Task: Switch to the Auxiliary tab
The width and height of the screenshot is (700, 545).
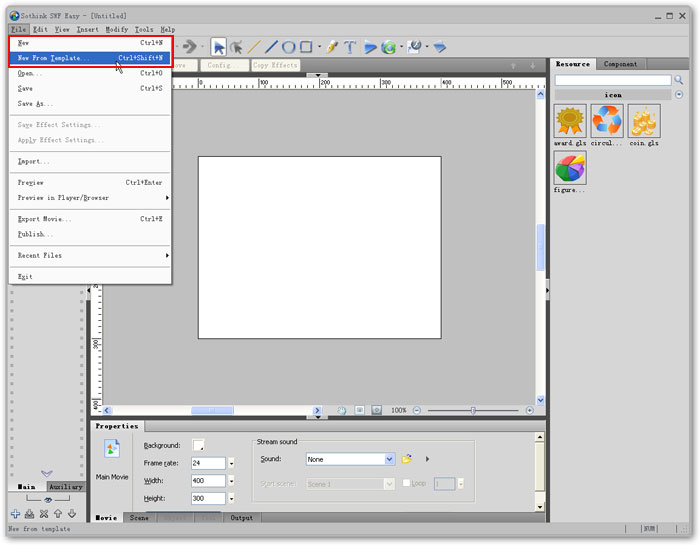Action: tap(66, 487)
